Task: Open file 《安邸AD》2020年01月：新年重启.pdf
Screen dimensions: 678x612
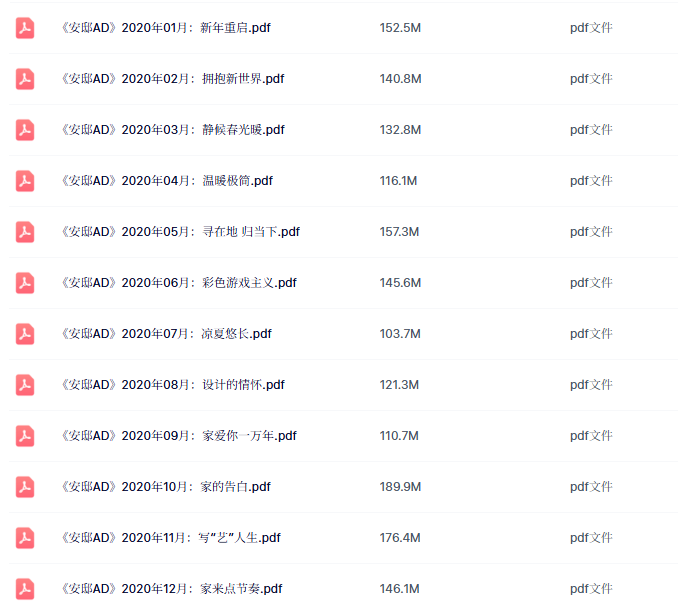Action: click(166, 28)
